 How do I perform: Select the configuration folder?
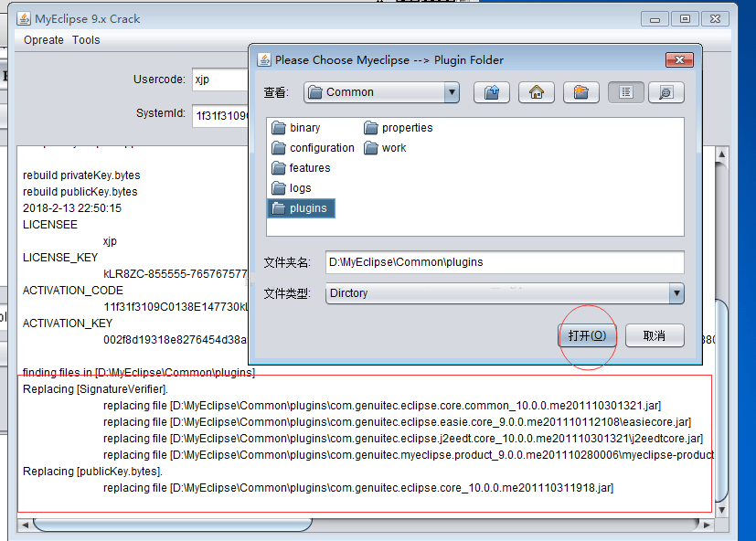pyautogui.click(x=313, y=148)
